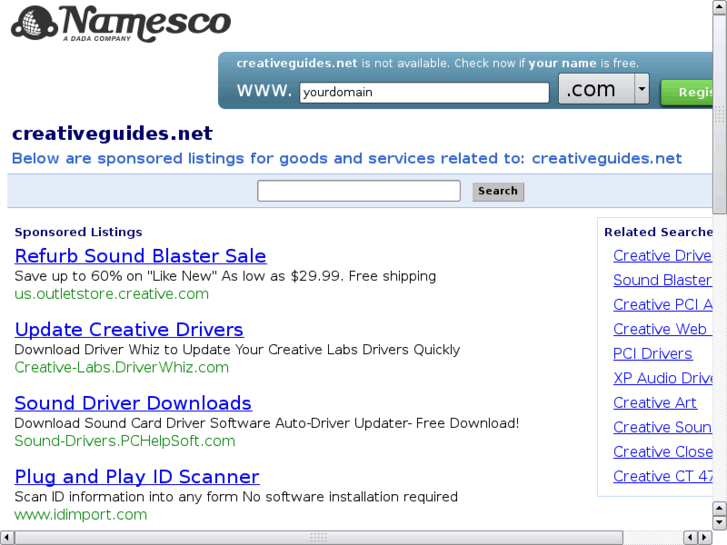Visit Creative-Labs.DriverWhiz.com link
Viewport: 727px width, 545px height.
(121, 367)
